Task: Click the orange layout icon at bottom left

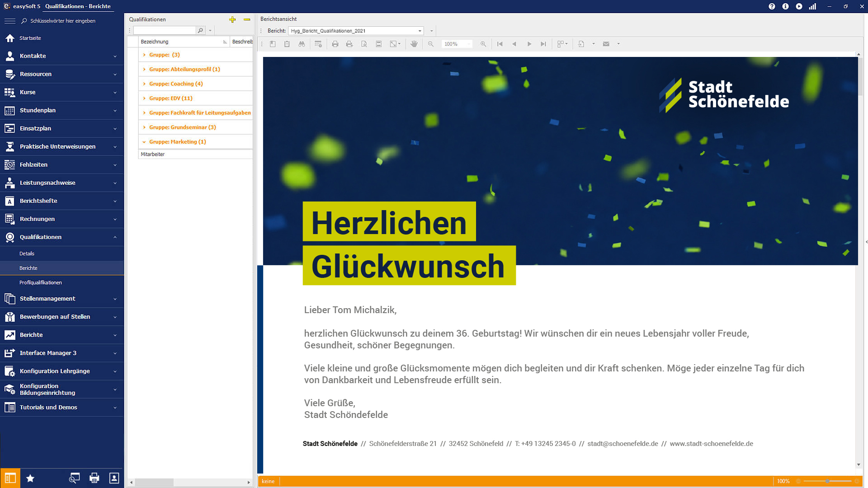Action: 10,478
